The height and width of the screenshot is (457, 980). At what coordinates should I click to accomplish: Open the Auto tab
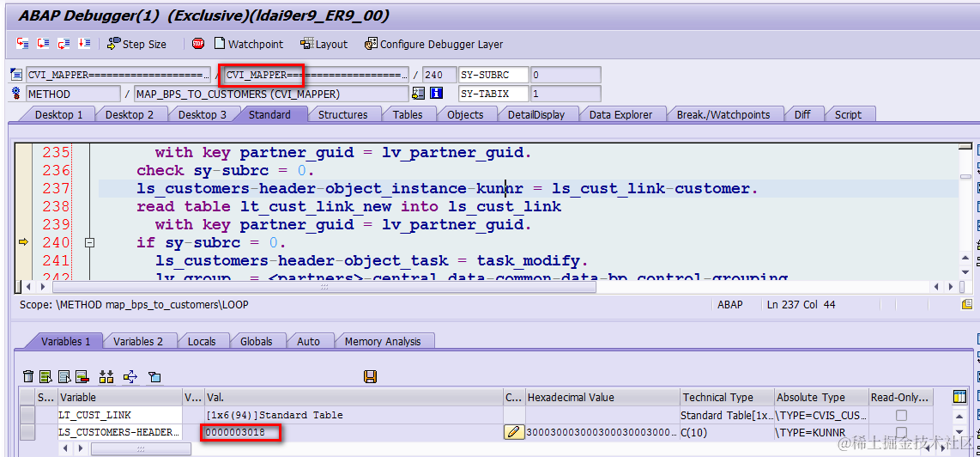(308, 342)
